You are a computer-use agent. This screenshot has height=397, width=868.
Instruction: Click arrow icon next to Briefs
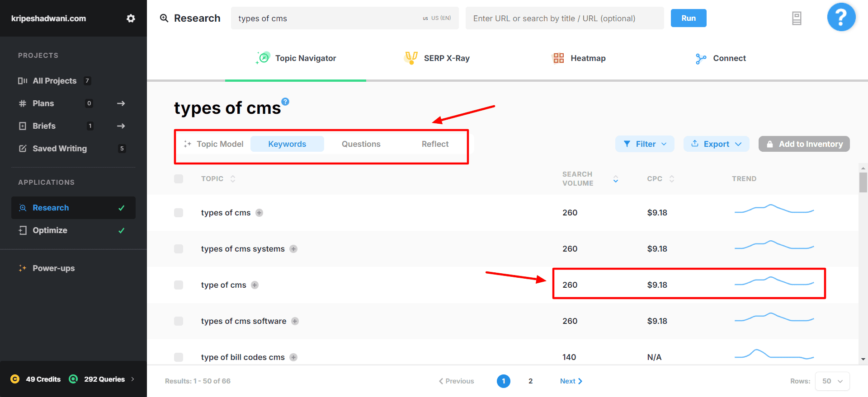coord(121,126)
